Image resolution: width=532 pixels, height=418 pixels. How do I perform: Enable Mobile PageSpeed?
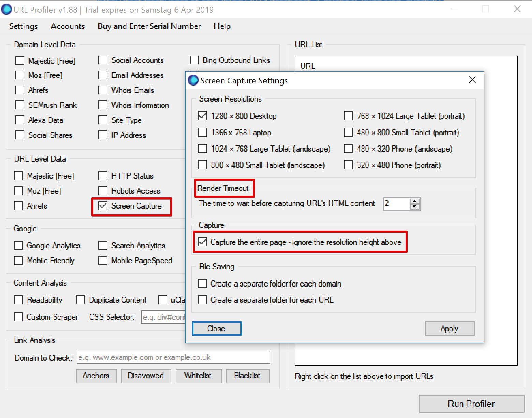[x=103, y=260]
